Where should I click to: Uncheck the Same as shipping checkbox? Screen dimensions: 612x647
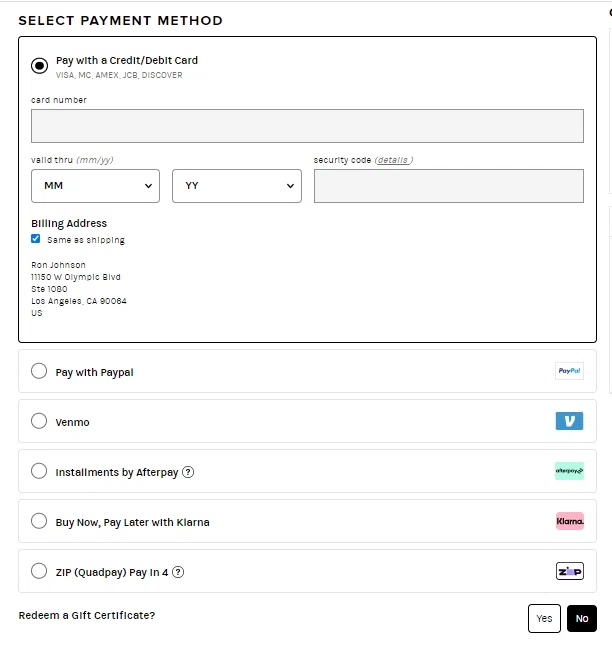coord(35,239)
